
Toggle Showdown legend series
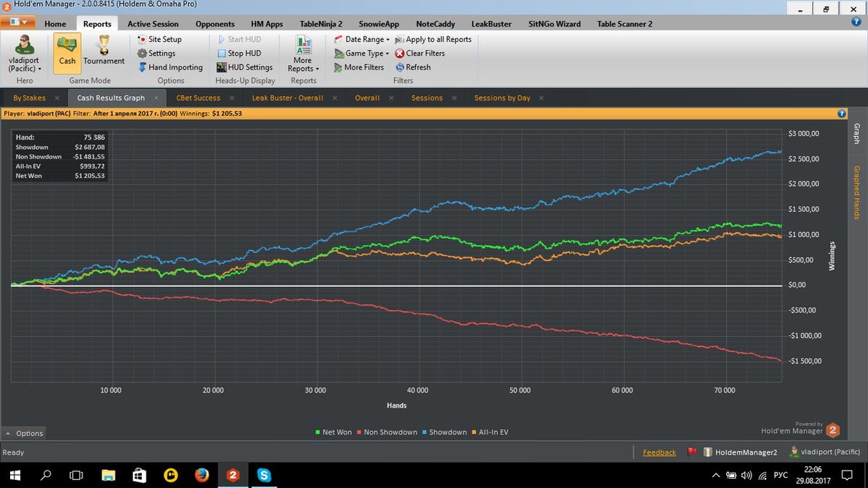tap(443, 432)
